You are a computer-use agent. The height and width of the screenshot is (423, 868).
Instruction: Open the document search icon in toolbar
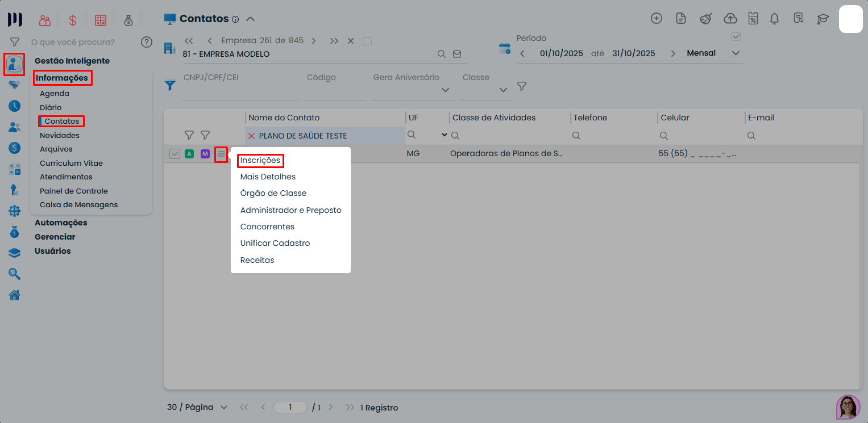(798, 19)
